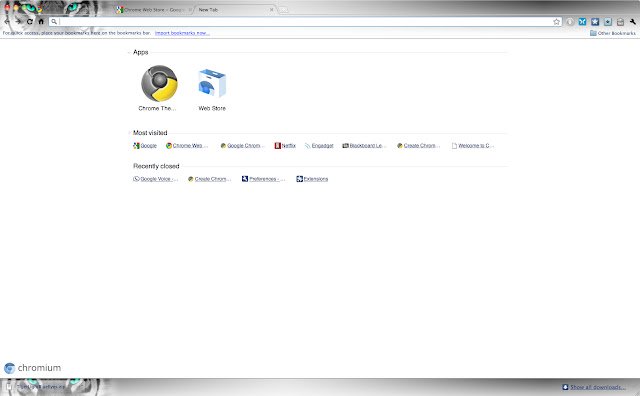Click the chromium logo at page bottom
This screenshot has height=396, width=640.
click(33, 368)
